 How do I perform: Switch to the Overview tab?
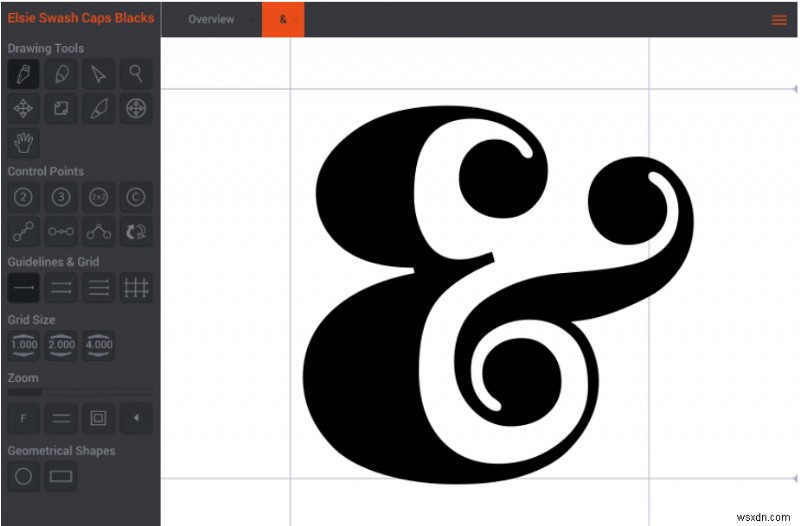(211, 19)
